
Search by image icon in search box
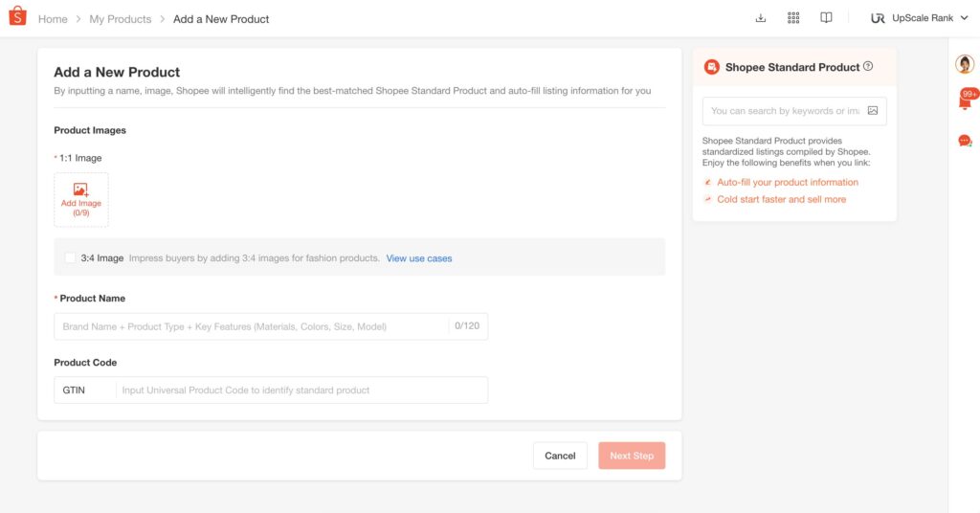tap(873, 111)
